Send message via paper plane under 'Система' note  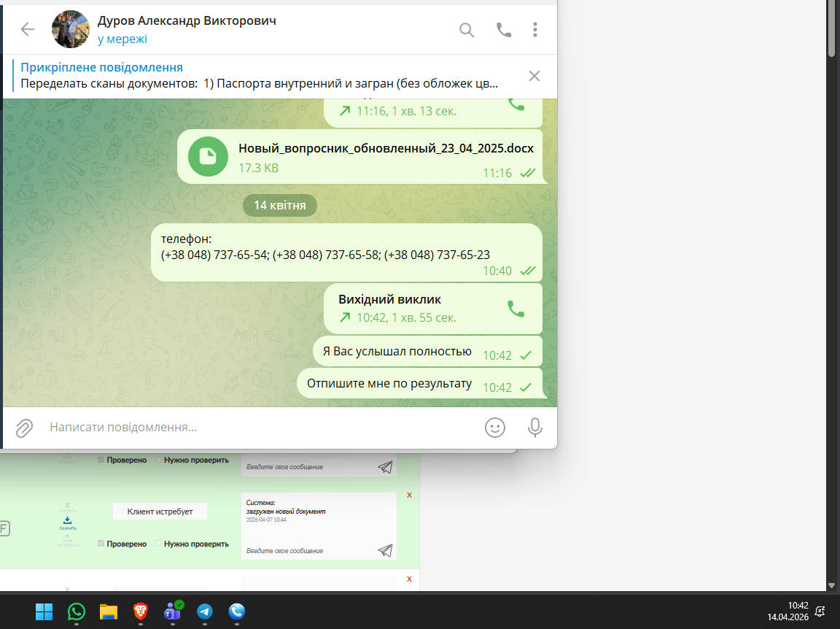(385, 551)
